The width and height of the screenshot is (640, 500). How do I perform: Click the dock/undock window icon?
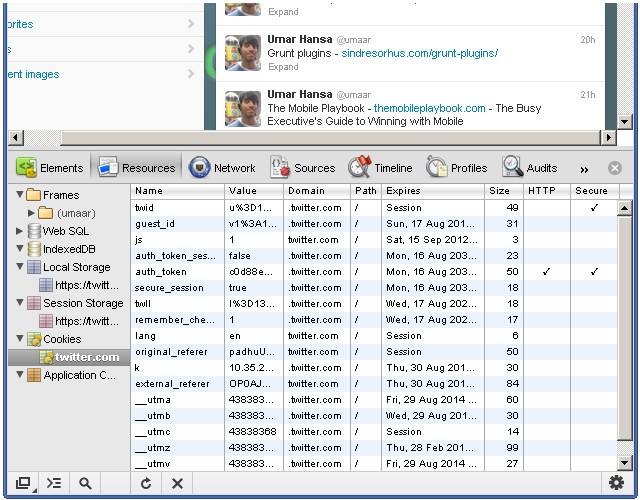[23, 483]
